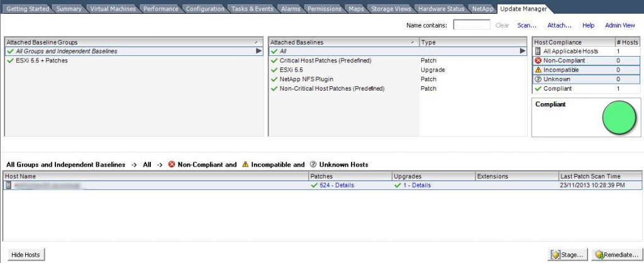Click the Scan link
The height and width of the screenshot is (263, 644).
(x=526, y=25)
